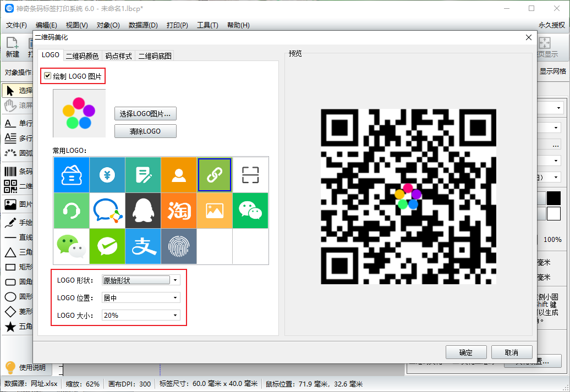Choose the green checkmark bubble logo
Screen dimensions: 570x392
[107, 246]
